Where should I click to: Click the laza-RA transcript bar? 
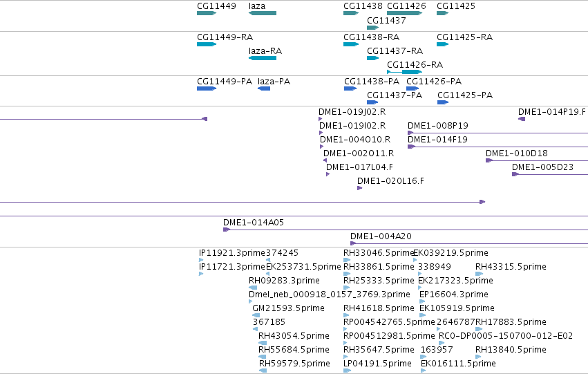point(263,58)
